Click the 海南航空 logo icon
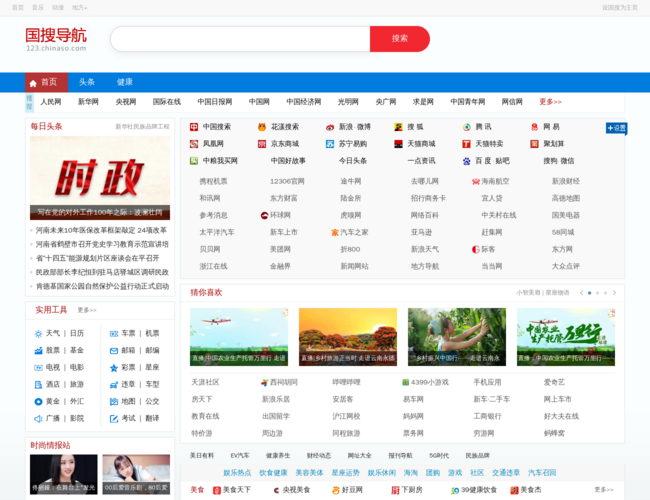Image resolution: width=650 pixels, height=500 pixels. click(x=475, y=182)
